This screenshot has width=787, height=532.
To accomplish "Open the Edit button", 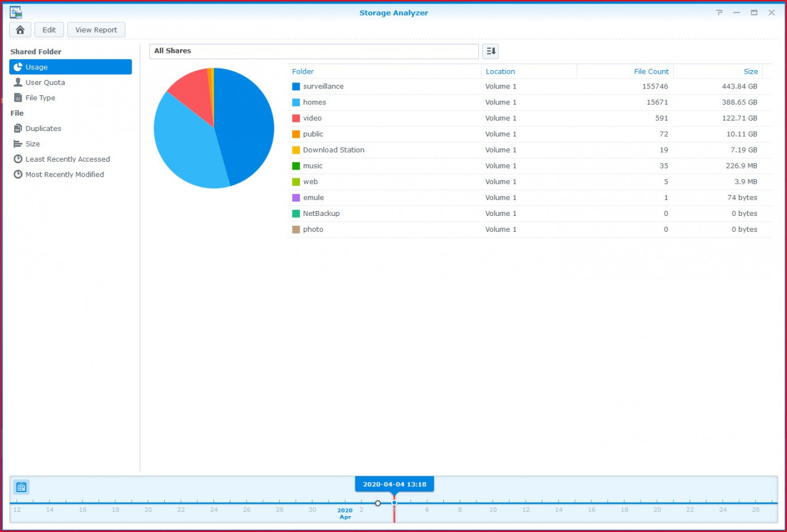I will tap(49, 30).
